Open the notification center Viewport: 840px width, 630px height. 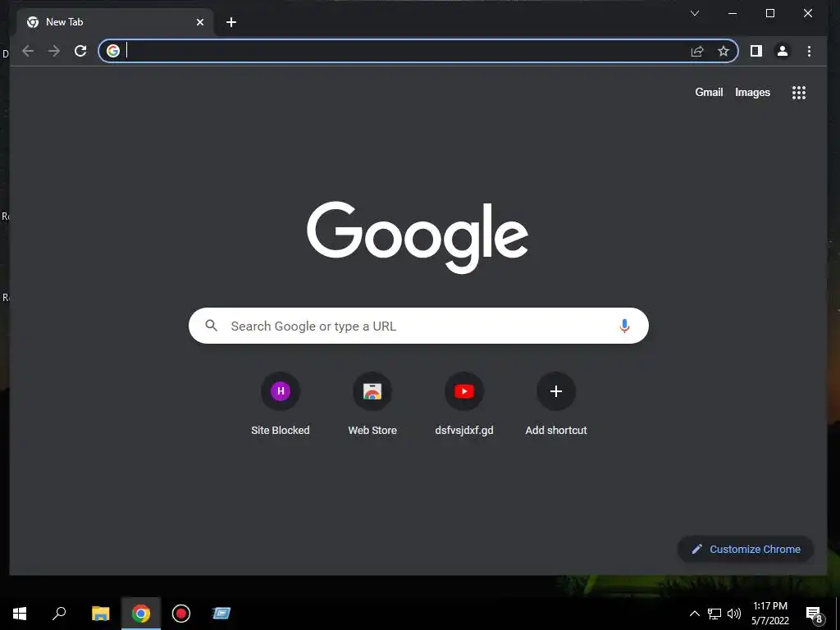coord(815,614)
